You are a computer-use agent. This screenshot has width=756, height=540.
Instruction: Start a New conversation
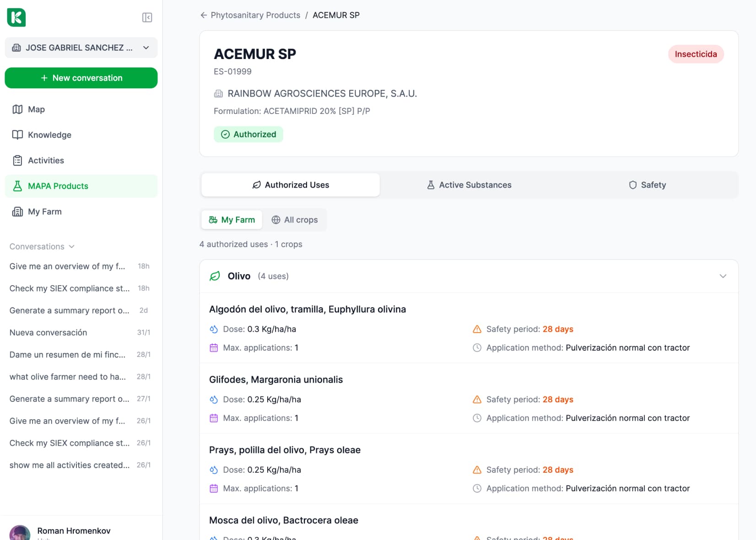click(x=81, y=78)
